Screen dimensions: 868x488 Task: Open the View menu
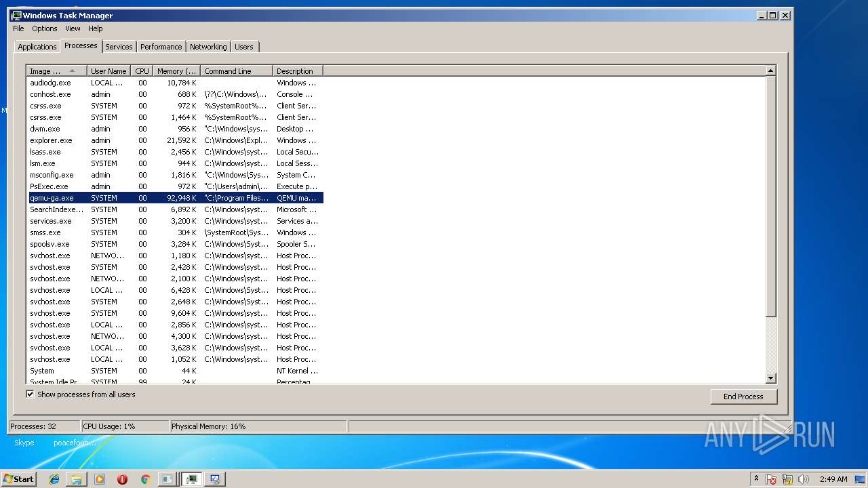[73, 28]
